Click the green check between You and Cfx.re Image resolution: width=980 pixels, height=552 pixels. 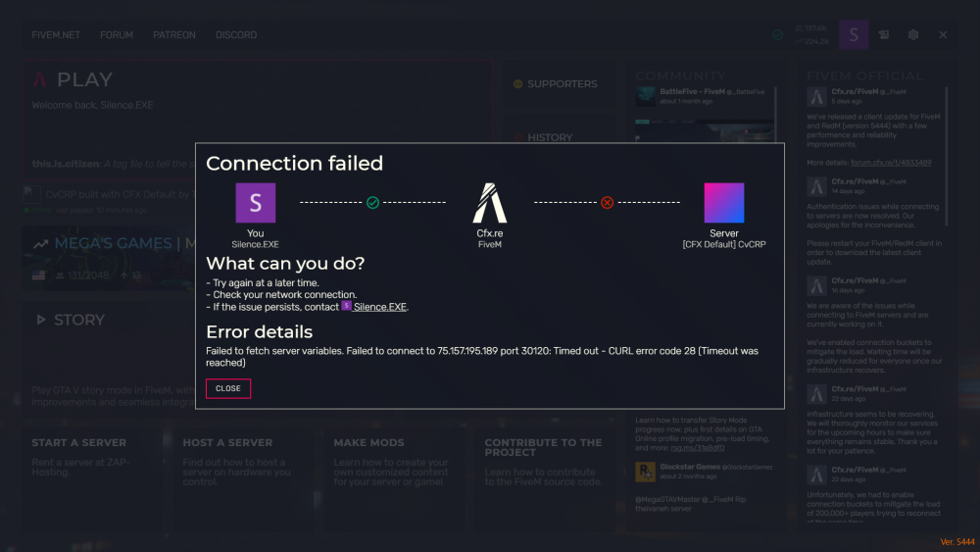[x=372, y=203]
